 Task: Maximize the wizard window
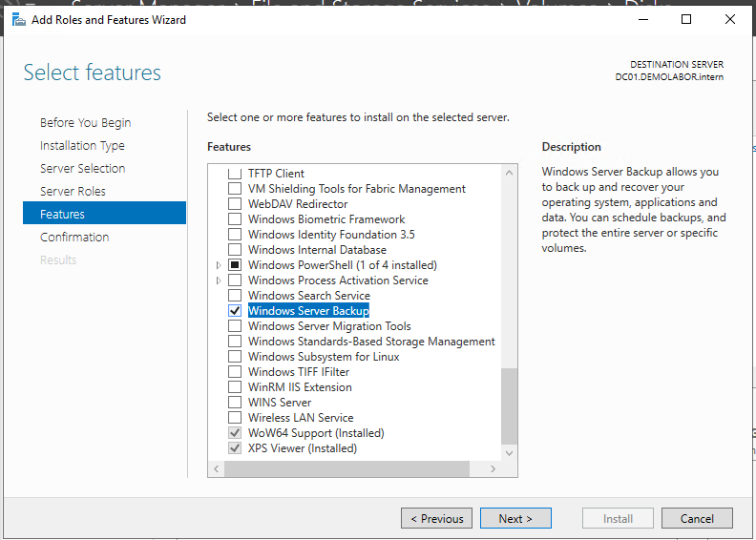click(685, 20)
